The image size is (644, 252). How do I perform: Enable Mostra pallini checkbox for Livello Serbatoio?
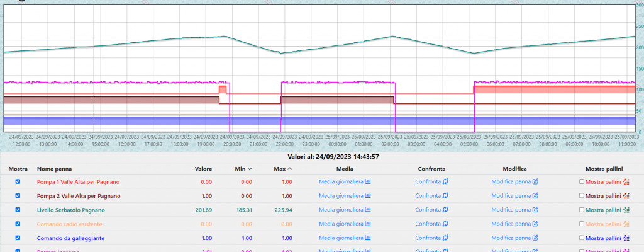click(x=581, y=210)
